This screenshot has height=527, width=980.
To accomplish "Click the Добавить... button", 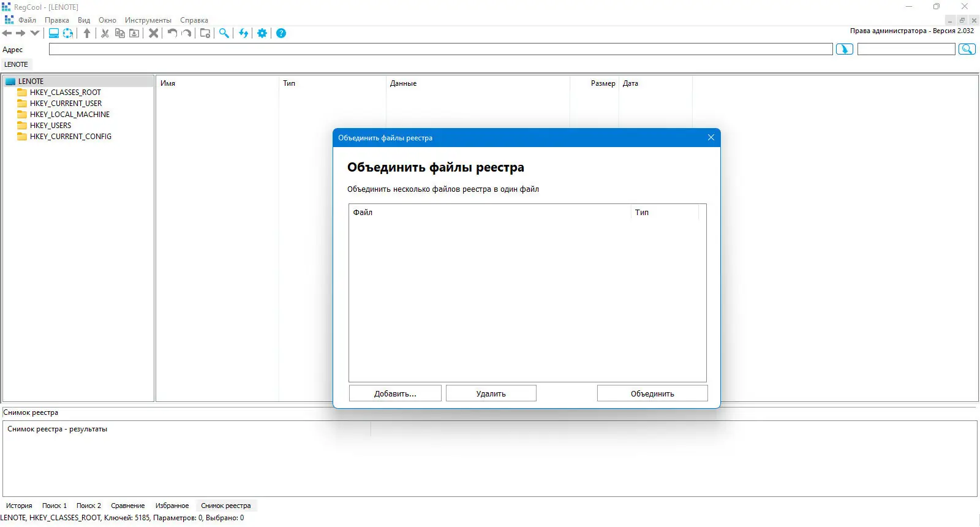I will pos(395,393).
